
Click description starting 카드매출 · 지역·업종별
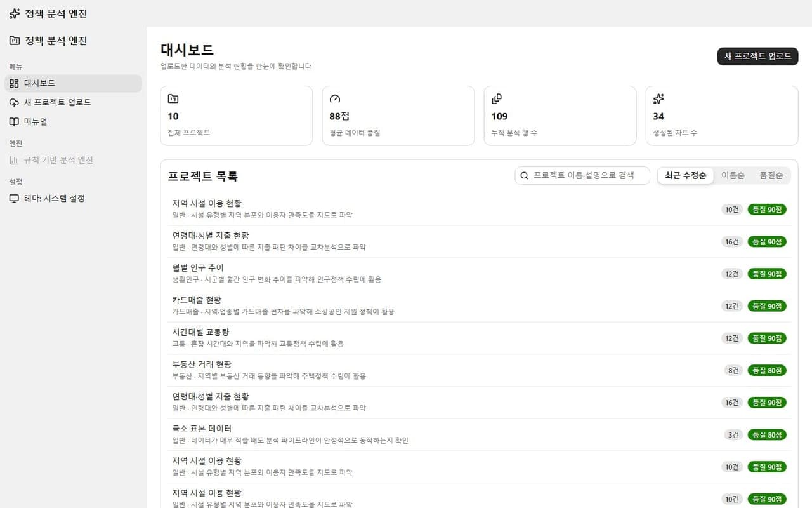(x=283, y=312)
